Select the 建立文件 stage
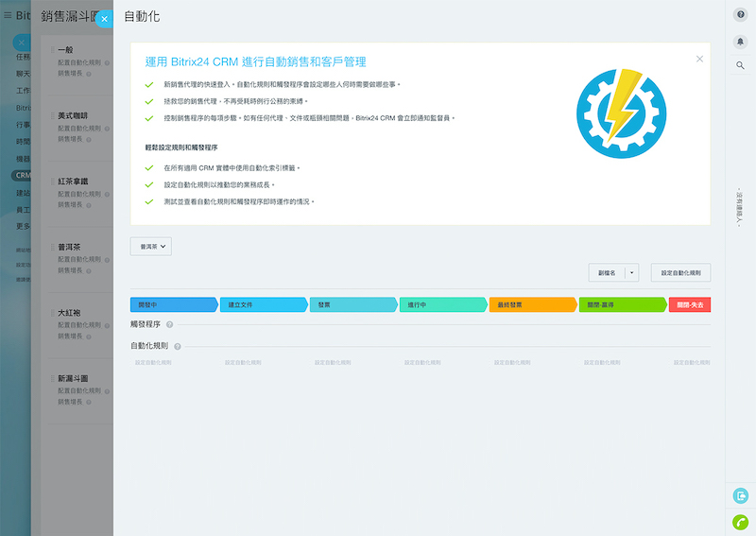Image resolution: width=756 pixels, height=536 pixels. 264,305
